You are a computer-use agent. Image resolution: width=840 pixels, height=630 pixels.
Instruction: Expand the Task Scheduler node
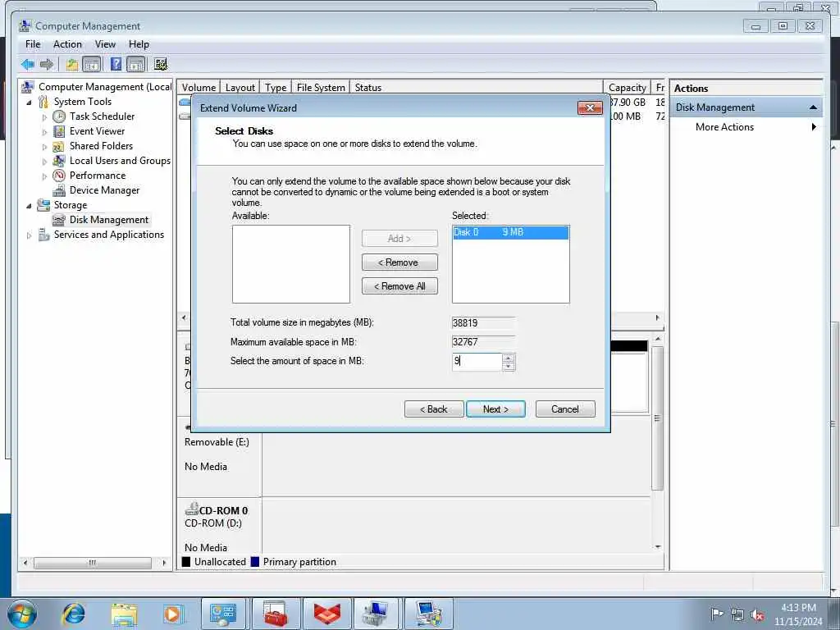tap(44, 116)
